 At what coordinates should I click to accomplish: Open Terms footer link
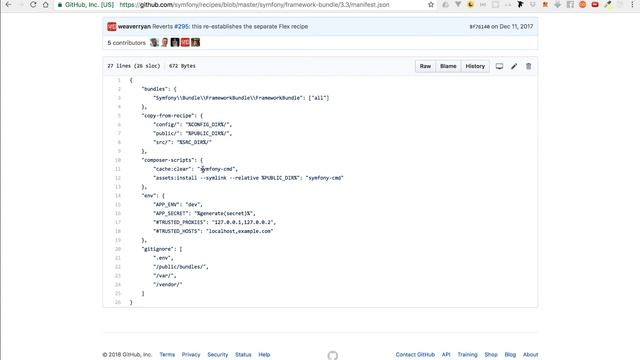point(167,355)
